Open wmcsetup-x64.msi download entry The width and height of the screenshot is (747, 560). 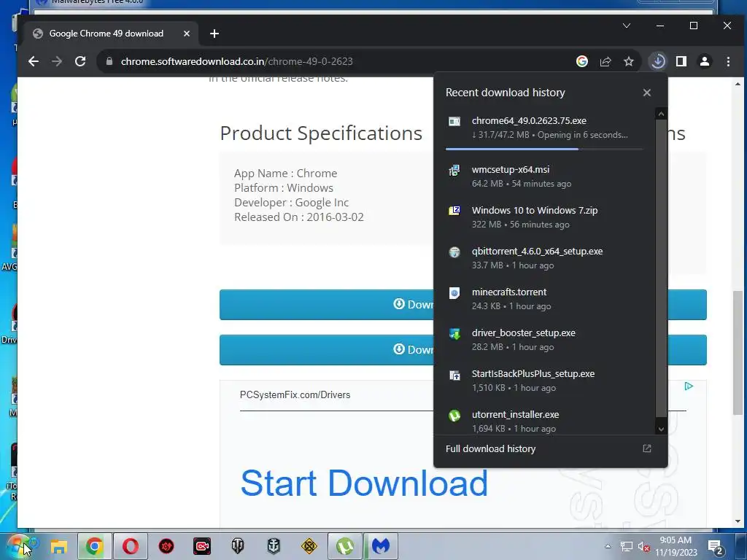pyautogui.click(x=544, y=176)
